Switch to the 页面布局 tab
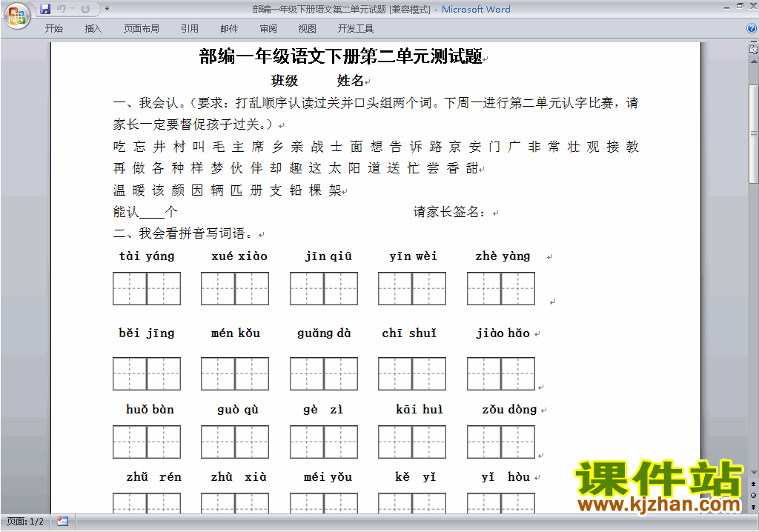Screen dimensions: 759x532 coord(142,29)
